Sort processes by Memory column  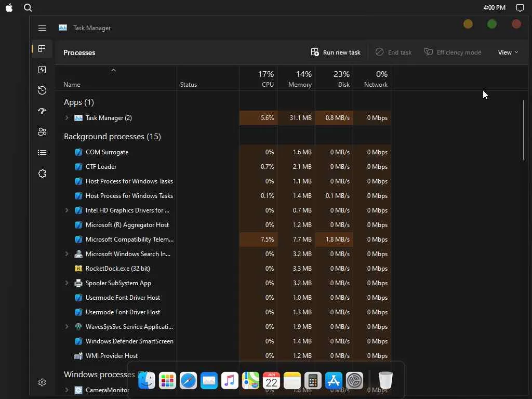[x=296, y=79]
